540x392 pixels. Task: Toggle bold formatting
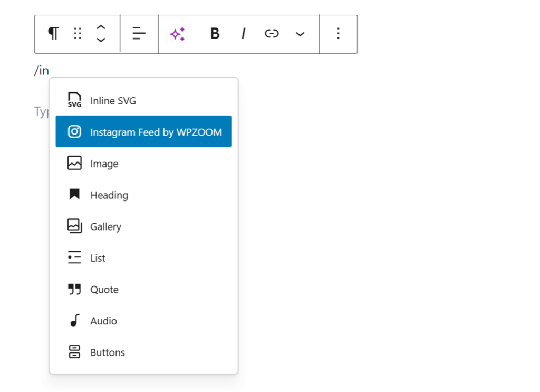click(215, 33)
